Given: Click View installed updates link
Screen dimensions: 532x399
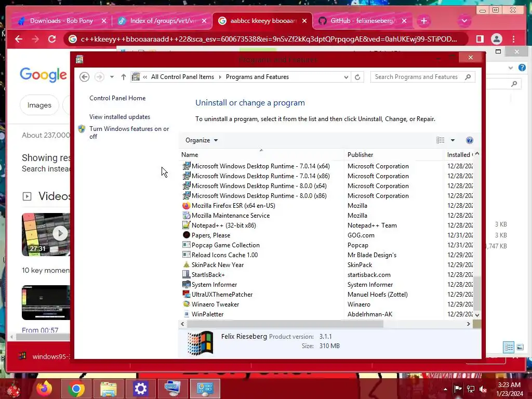Looking at the screenshot, I should pyautogui.click(x=120, y=117).
